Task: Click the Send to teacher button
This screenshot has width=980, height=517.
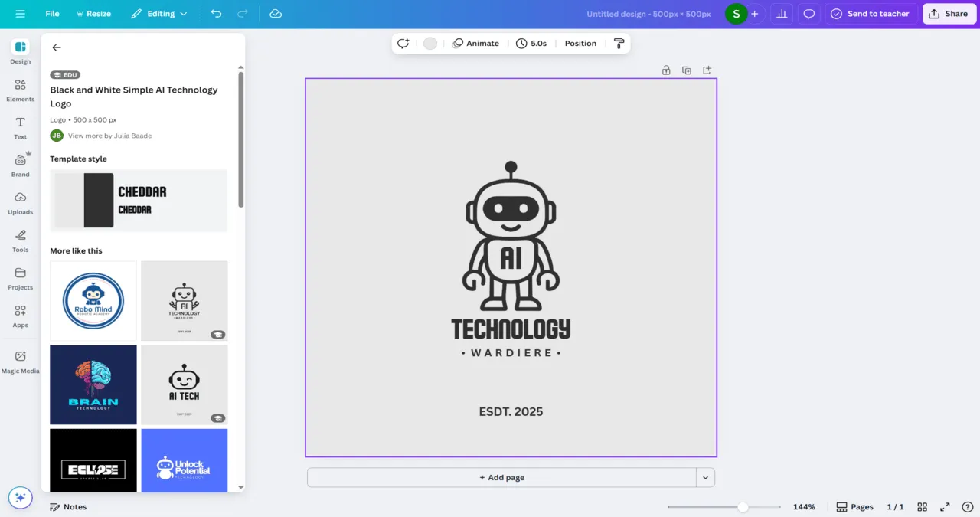Action: 871,13
